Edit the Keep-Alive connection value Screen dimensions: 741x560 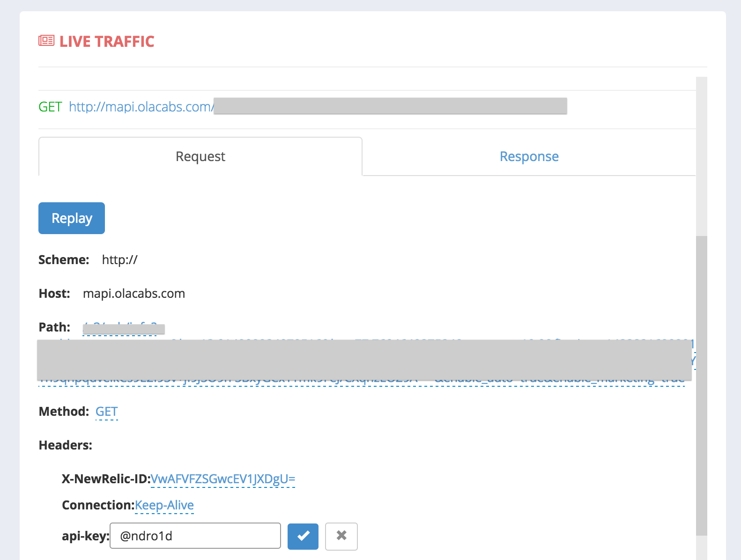(164, 505)
